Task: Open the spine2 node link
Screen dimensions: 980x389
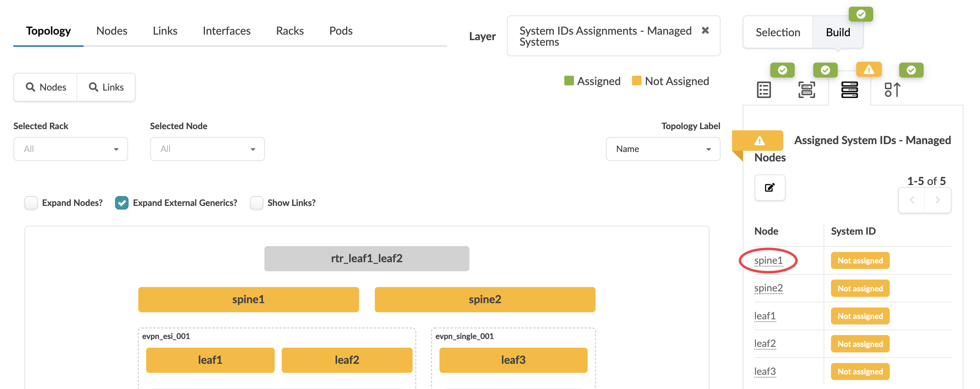Action: [768, 288]
